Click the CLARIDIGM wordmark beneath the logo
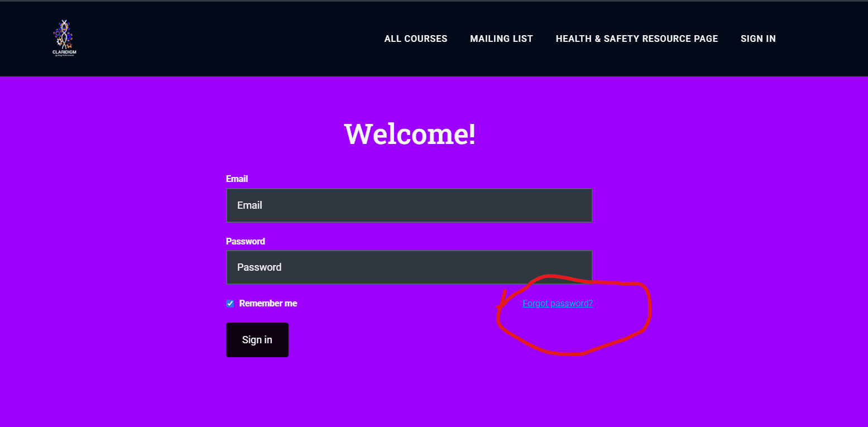The image size is (868, 427). pos(64,52)
